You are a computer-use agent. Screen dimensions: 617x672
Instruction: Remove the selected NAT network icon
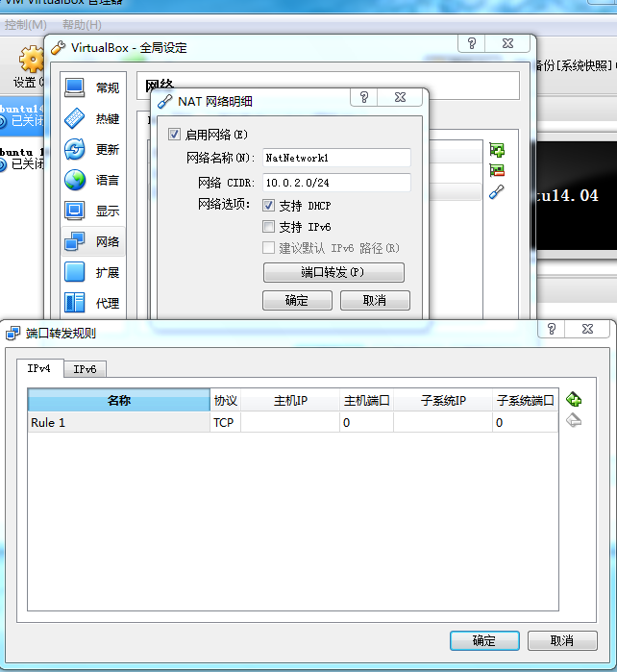[497, 170]
